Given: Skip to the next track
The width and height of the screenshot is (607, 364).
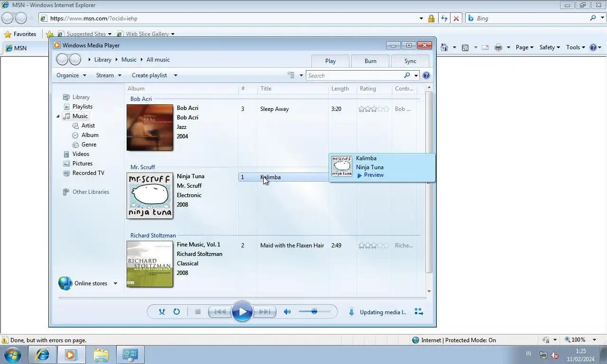Looking at the screenshot, I should click(x=265, y=312).
